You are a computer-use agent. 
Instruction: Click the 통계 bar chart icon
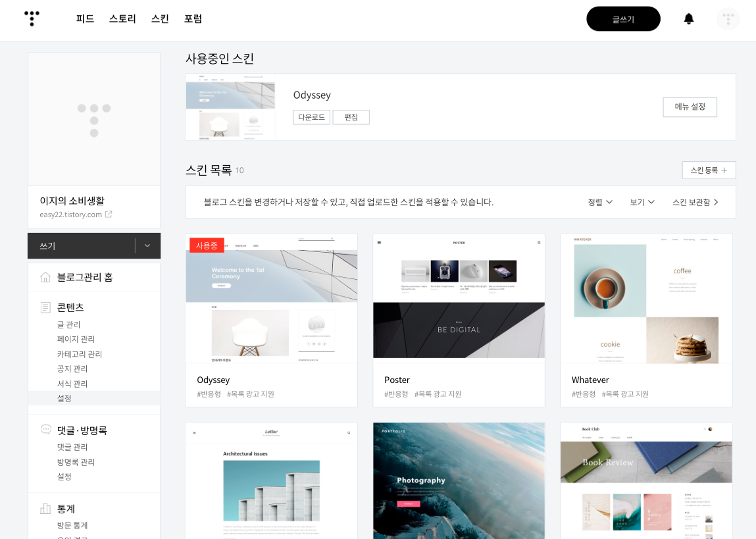click(45, 508)
